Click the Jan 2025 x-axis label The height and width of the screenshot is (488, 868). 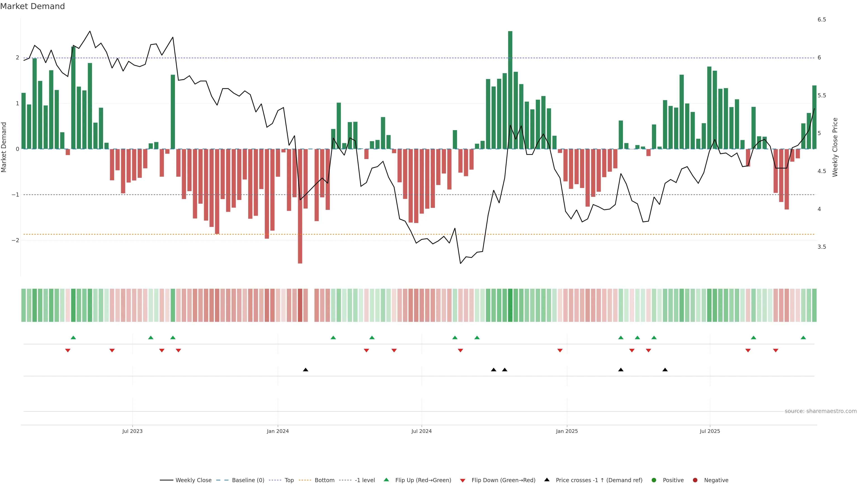(x=567, y=431)
